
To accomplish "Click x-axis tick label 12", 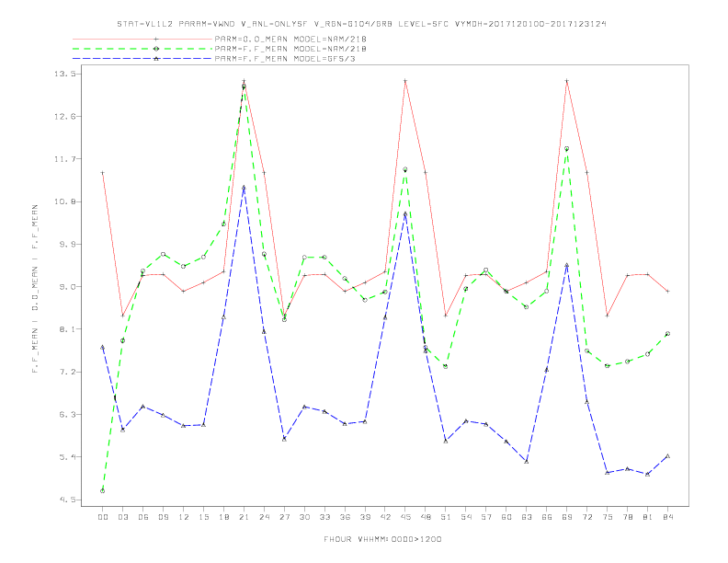I will click(184, 517).
